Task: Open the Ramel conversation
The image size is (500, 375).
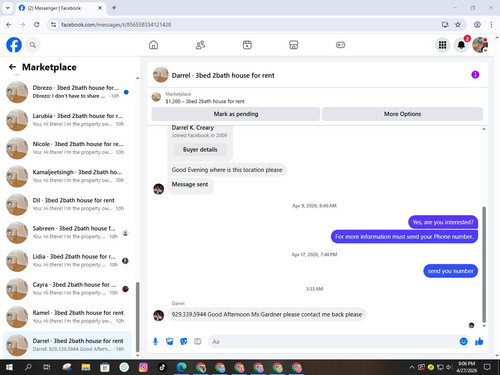Action: (67, 317)
